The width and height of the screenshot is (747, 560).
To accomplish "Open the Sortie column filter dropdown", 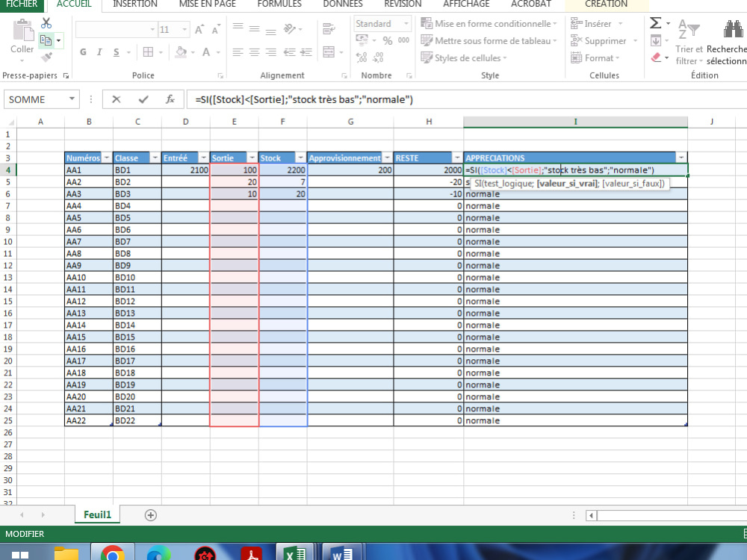I will pyautogui.click(x=252, y=158).
